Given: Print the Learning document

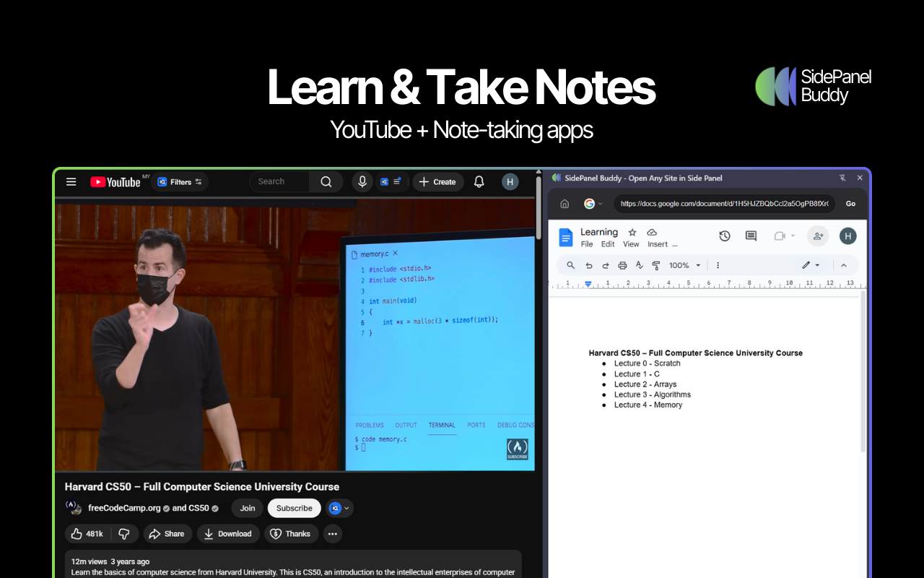Looking at the screenshot, I should pyautogui.click(x=622, y=265).
